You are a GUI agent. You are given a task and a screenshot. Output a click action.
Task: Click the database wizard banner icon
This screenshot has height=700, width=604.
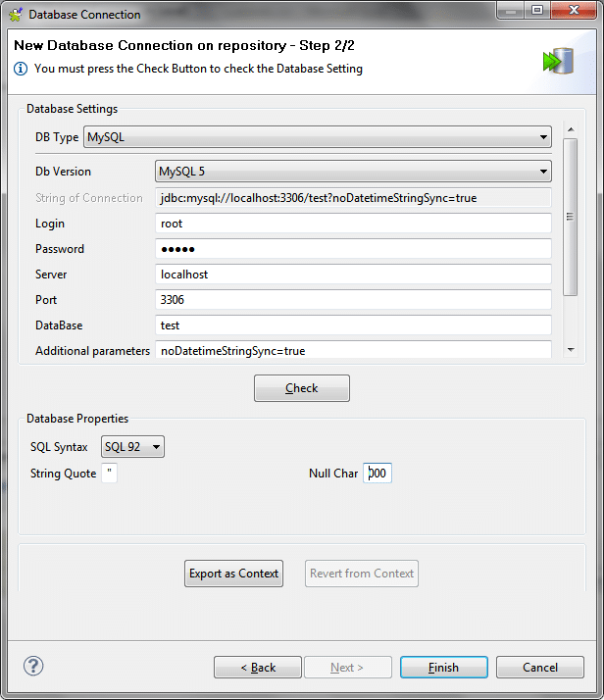click(x=559, y=59)
